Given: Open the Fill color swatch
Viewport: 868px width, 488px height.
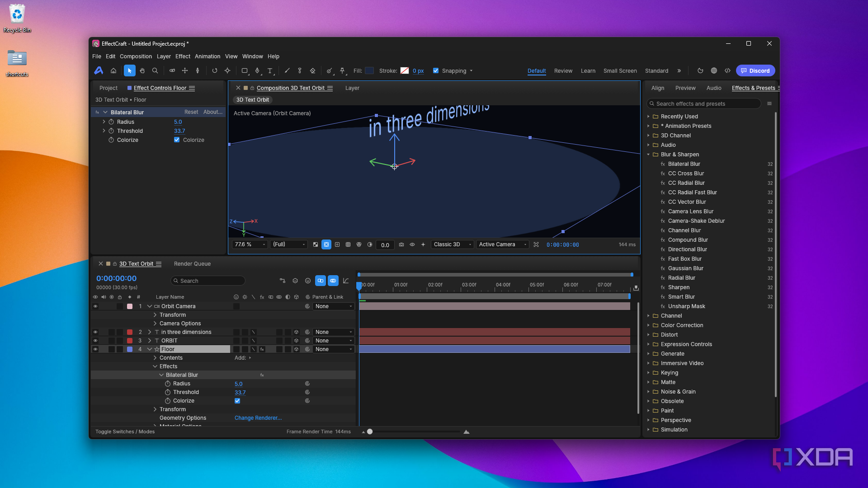Looking at the screenshot, I should [x=369, y=71].
